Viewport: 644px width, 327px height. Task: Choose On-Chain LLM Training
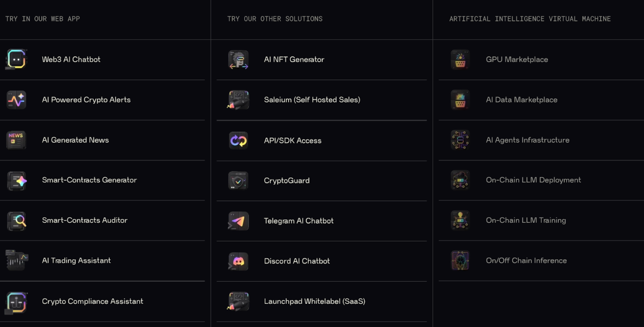(526, 220)
